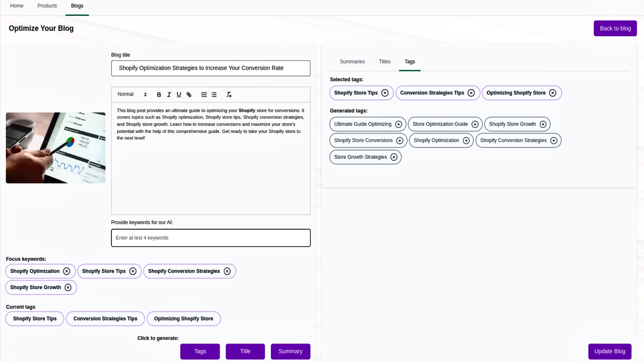Click the Shopify Store Tips current tag
The image size is (644, 362).
coord(35,319)
